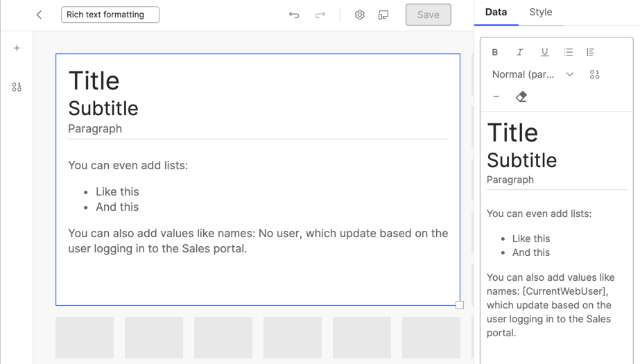The height and width of the screenshot is (364, 640).
Task: Insert dynamic value icon in editor toolbar
Action: (594, 74)
